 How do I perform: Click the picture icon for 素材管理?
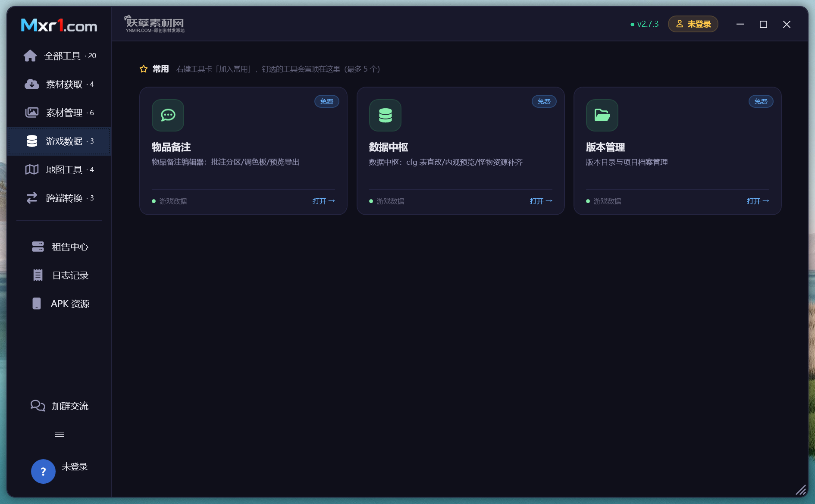tap(31, 113)
